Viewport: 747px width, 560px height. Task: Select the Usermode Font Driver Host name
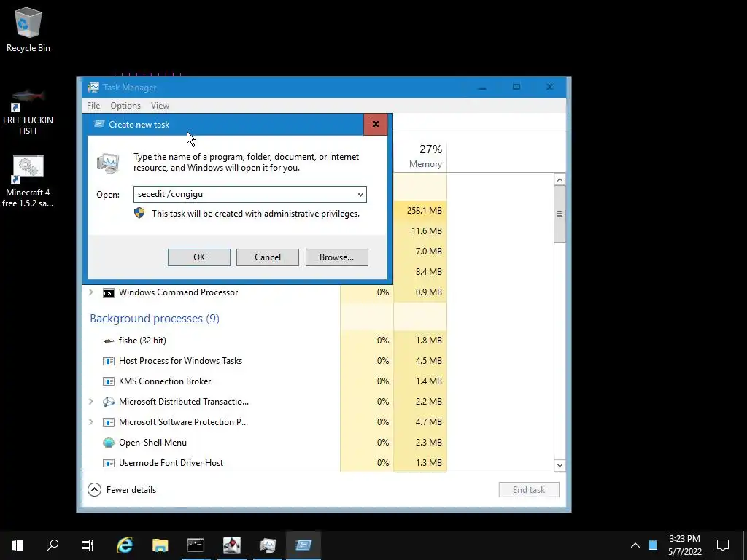coord(171,463)
